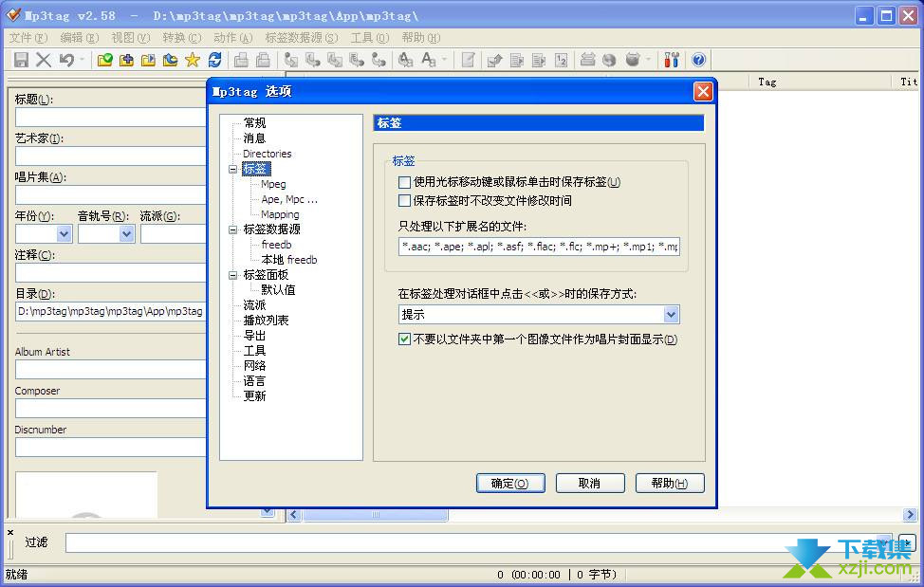This screenshot has width=924, height=587.
Task: Click the blue Refresh arrows icon
Action: [214, 60]
